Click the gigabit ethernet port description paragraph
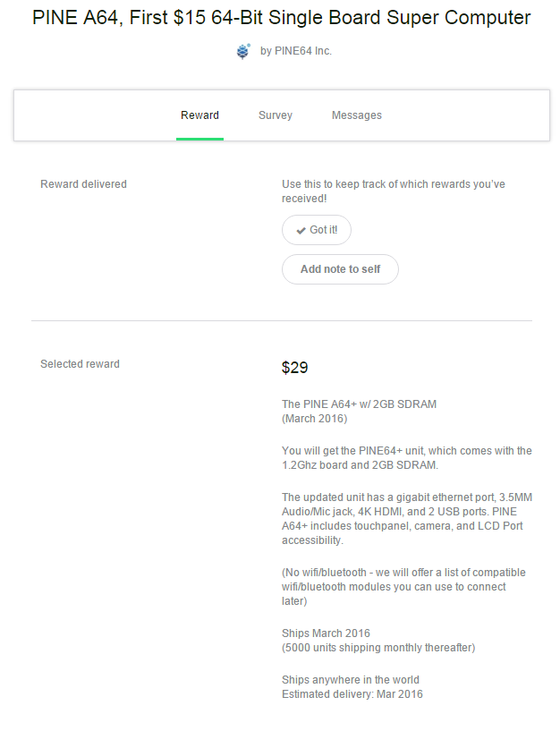This screenshot has width=560, height=731. pos(407,519)
